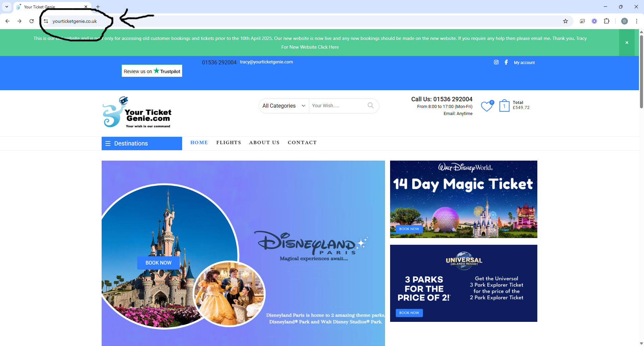
Task: Click For New Website Click Here link
Action: click(x=310, y=47)
